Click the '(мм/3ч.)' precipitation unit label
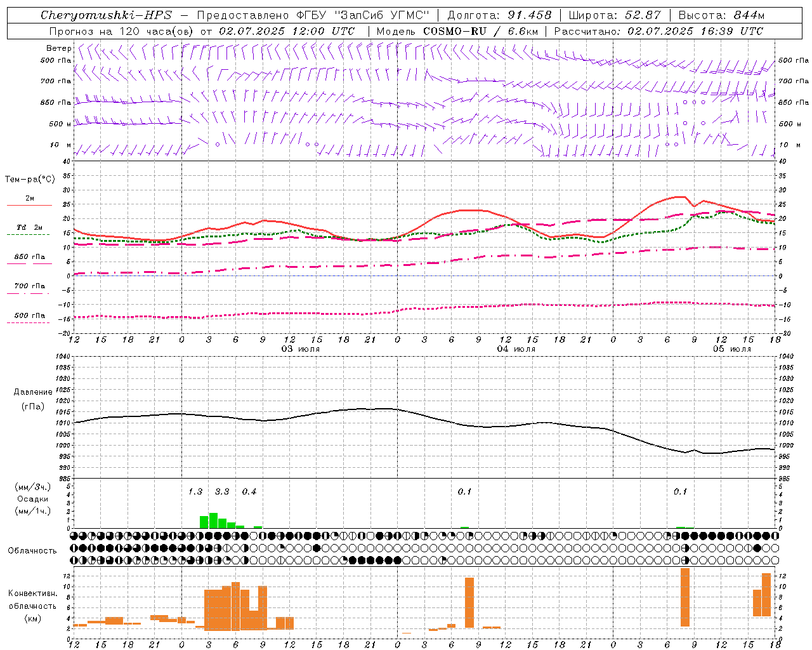The height and width of the screenshot is (650, 812). tap(33, 487)
